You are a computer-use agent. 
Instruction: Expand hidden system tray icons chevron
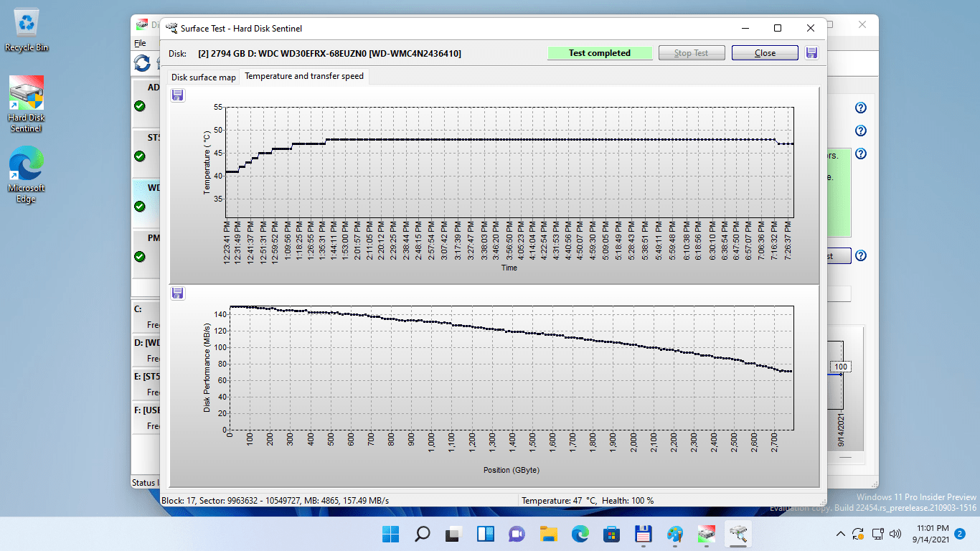[841, 534]
